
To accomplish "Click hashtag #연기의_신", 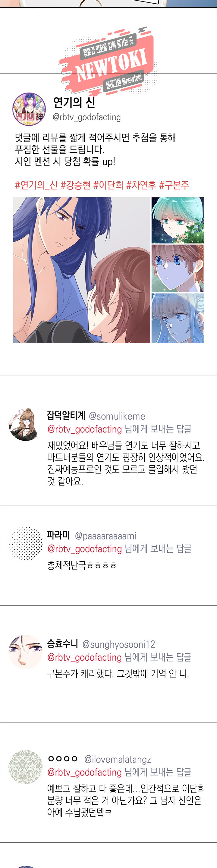I will (36, 185).
